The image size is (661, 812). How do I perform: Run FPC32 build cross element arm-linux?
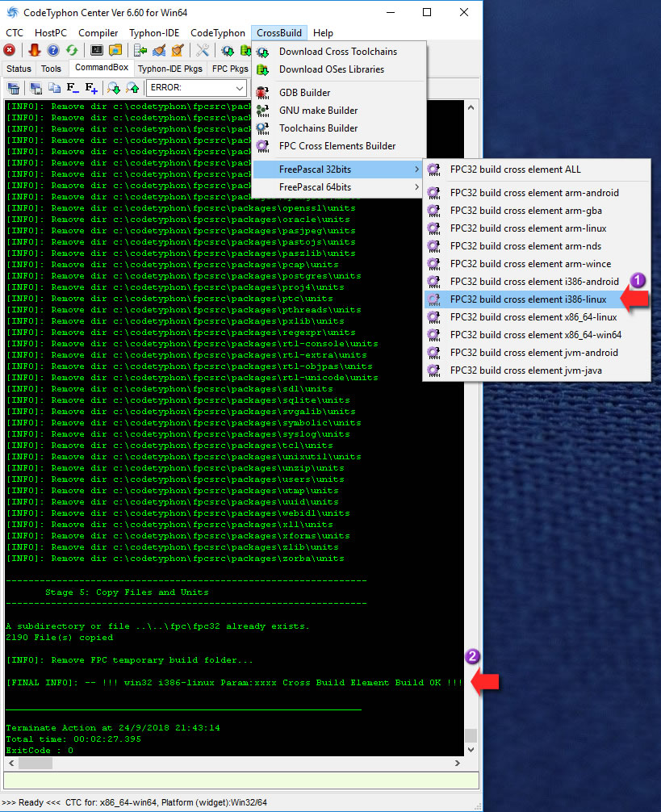537,228
